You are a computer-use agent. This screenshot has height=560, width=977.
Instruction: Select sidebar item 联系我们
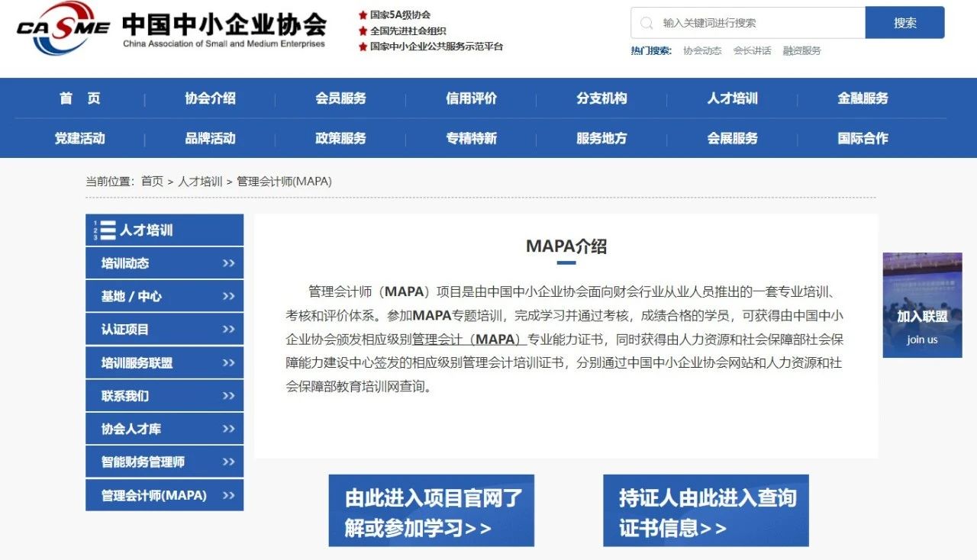click(164, 396)
